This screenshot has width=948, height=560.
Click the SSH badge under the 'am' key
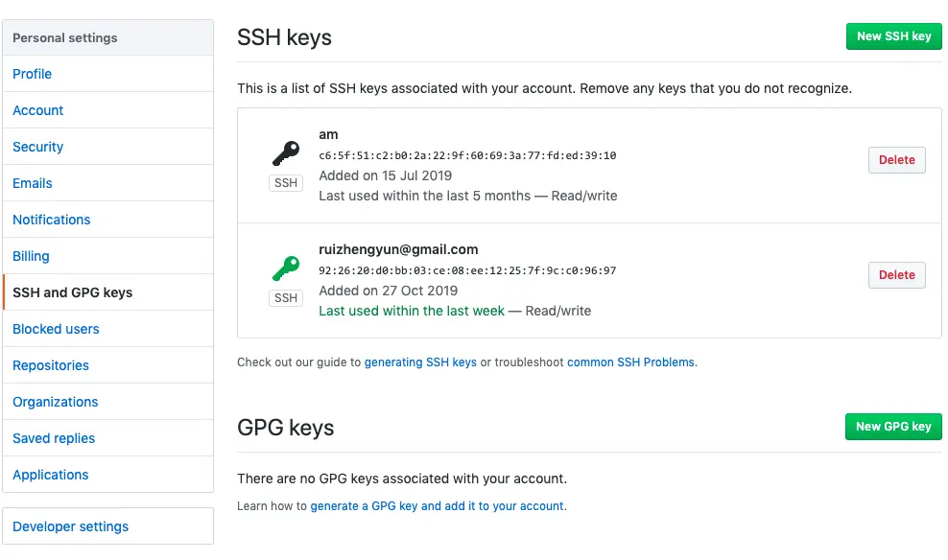286,183
